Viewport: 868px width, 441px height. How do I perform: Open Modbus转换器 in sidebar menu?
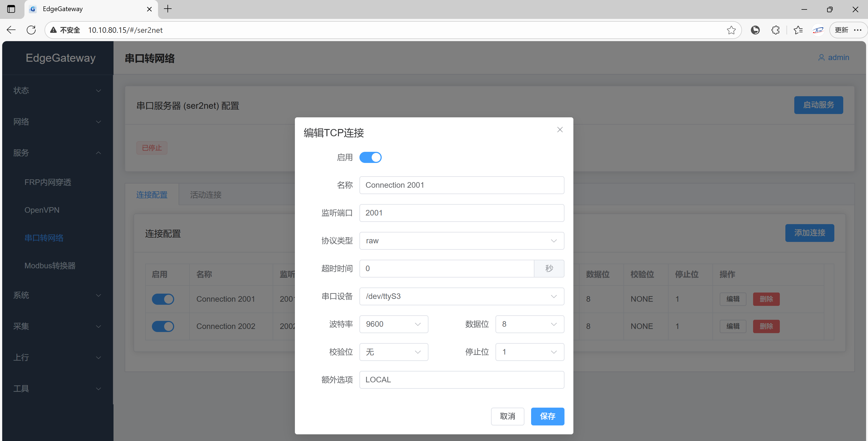[50, 266]
